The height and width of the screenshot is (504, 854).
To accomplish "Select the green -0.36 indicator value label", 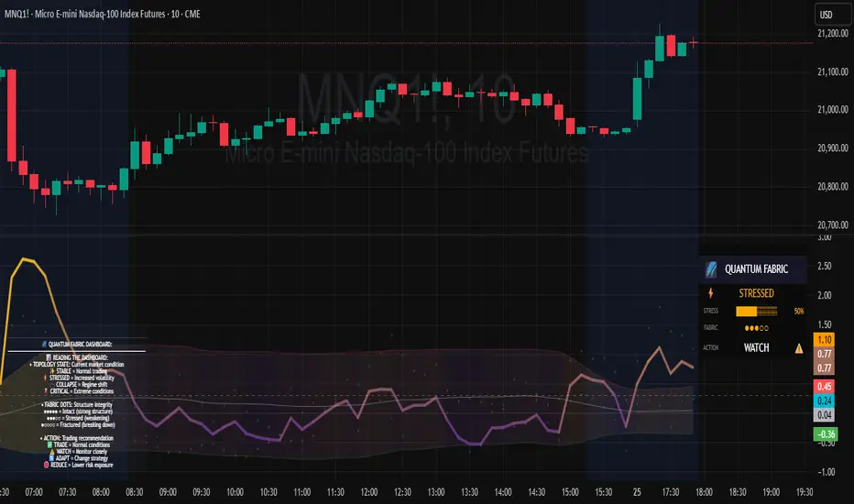I will 826,434.
